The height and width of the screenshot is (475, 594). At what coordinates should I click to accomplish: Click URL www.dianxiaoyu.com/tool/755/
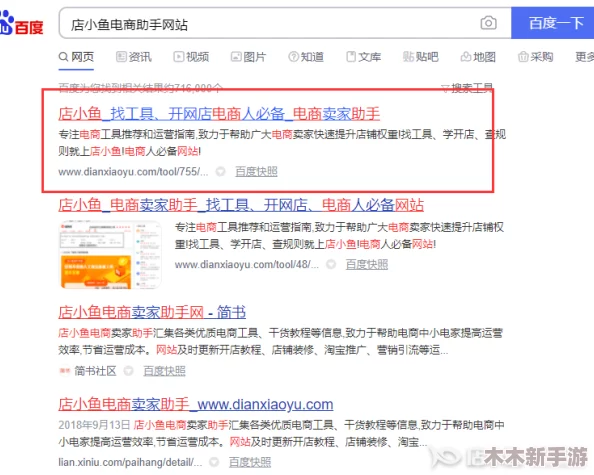pos(133,172)
